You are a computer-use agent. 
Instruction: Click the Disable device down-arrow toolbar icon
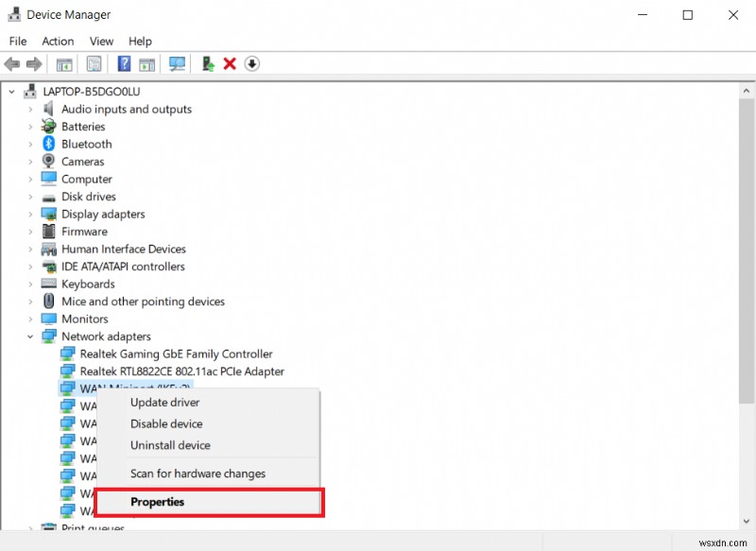tap(251, 63)
